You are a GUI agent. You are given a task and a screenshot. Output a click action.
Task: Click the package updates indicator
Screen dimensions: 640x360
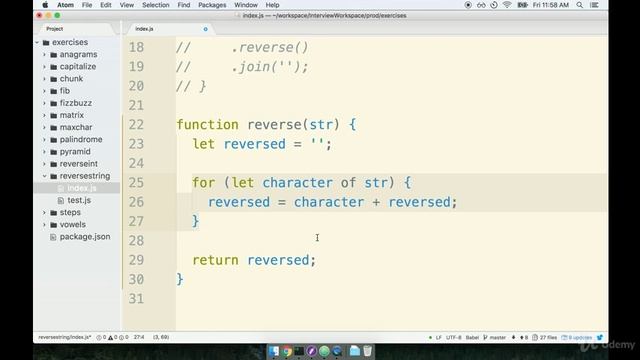(577, 338)
